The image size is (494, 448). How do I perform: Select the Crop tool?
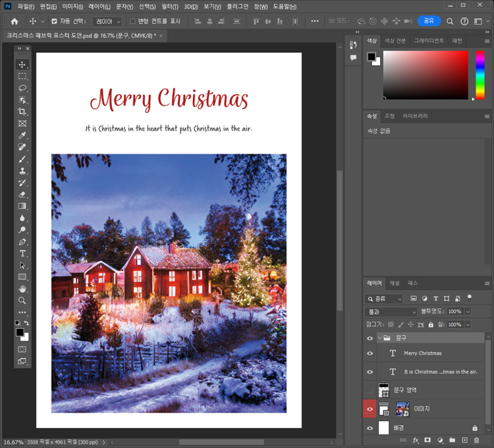tap(22, 111)
